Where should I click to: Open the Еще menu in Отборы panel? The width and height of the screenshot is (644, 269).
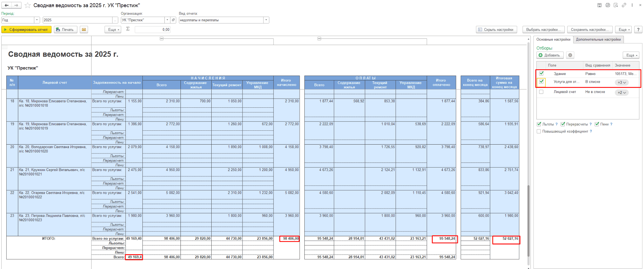tap(631, 55)
